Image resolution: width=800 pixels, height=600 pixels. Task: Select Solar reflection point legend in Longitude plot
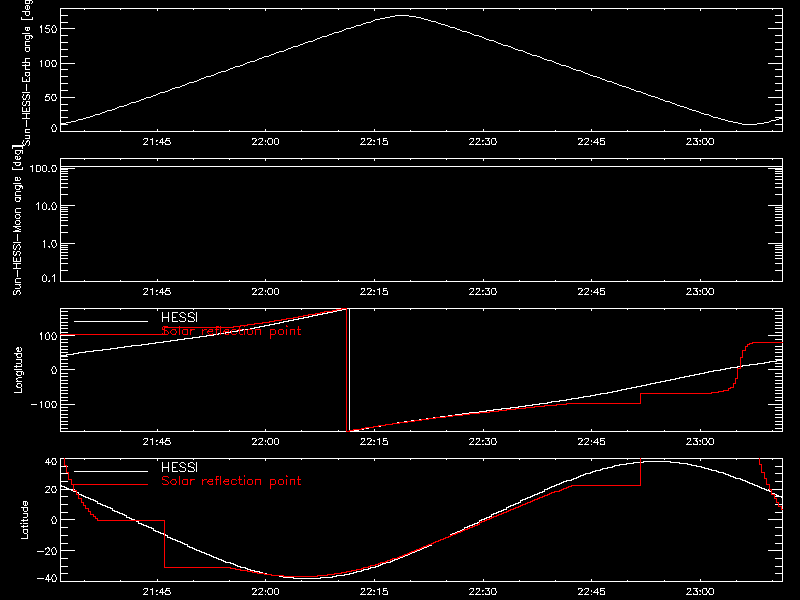click(231, 331)
